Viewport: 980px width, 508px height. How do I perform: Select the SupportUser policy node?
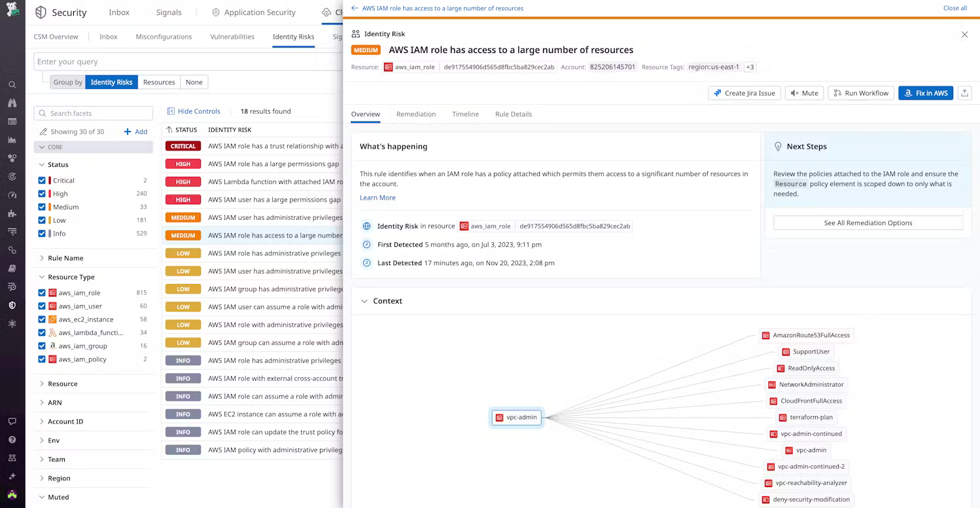coord(805,352)
